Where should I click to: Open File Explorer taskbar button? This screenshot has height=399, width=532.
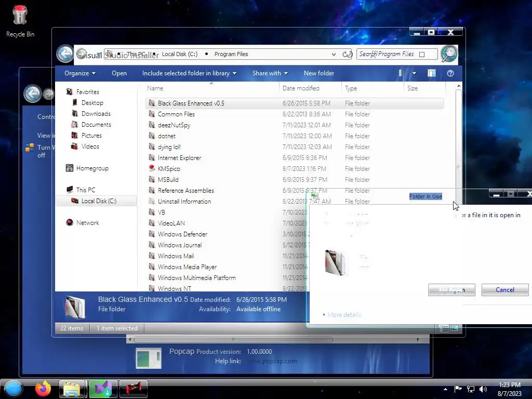72,389
